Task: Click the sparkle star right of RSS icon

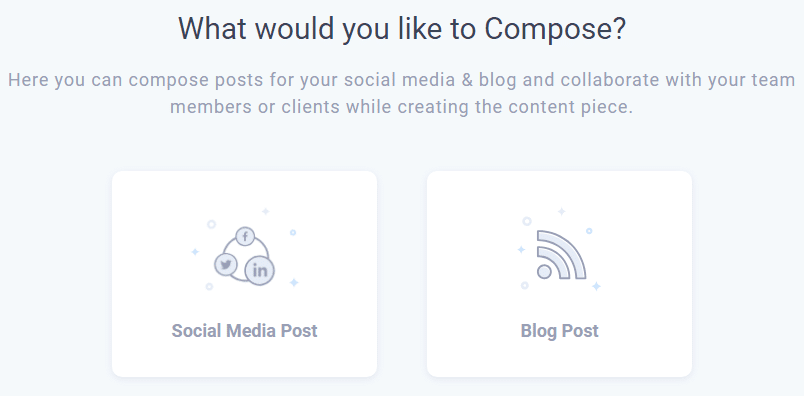Action: 596,286
